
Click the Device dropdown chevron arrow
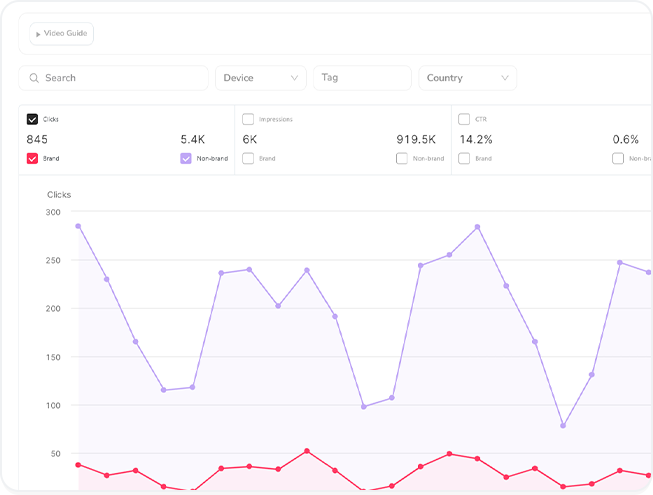[x=295, y=78]
